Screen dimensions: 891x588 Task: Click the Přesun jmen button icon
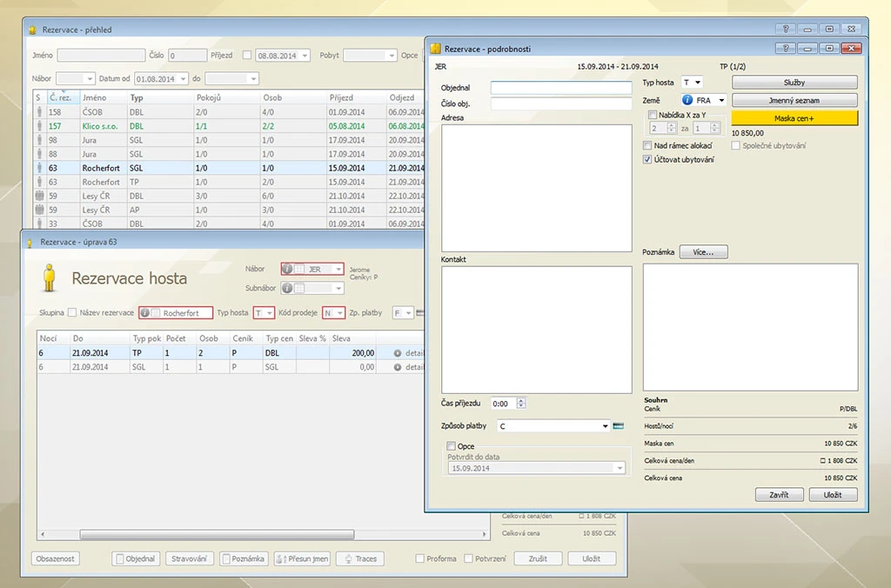280,558
